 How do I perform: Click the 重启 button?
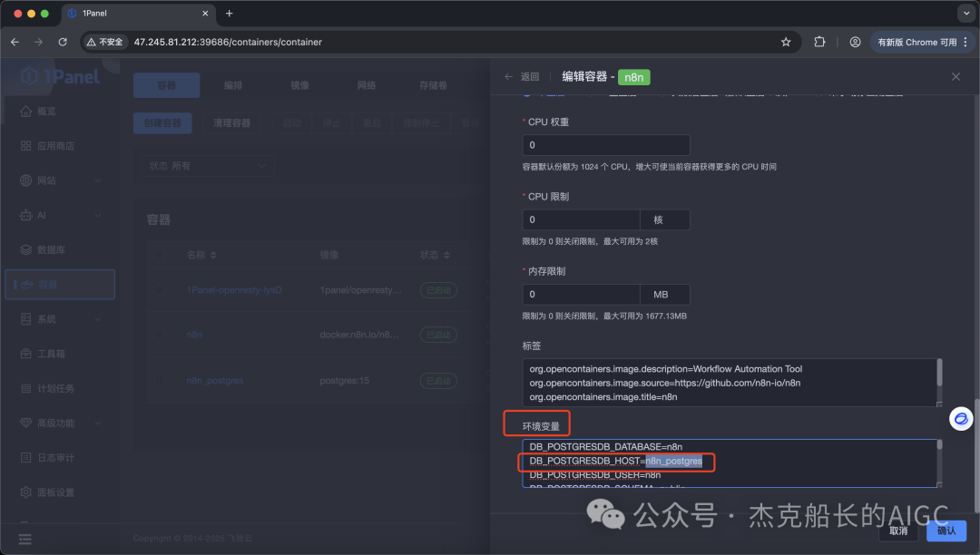click(x=372, y=123)
